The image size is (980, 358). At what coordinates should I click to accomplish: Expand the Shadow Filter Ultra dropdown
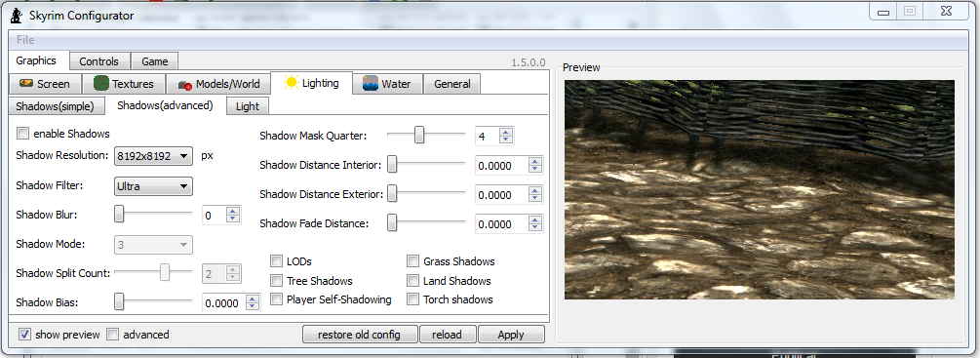tap(153, 186)
